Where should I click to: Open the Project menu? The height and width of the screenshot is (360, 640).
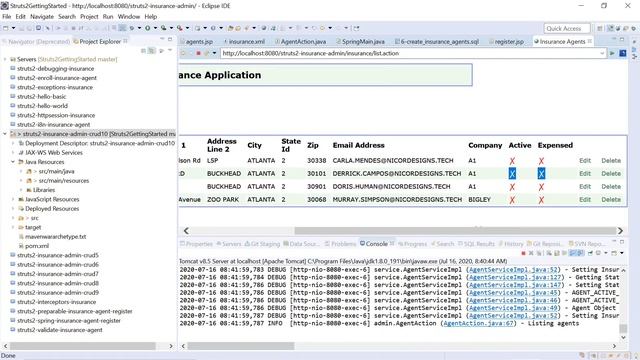point(89,17)
